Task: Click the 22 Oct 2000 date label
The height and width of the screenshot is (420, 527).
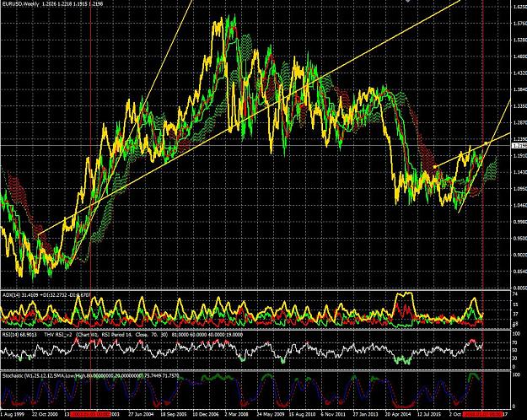Action: 45,414
